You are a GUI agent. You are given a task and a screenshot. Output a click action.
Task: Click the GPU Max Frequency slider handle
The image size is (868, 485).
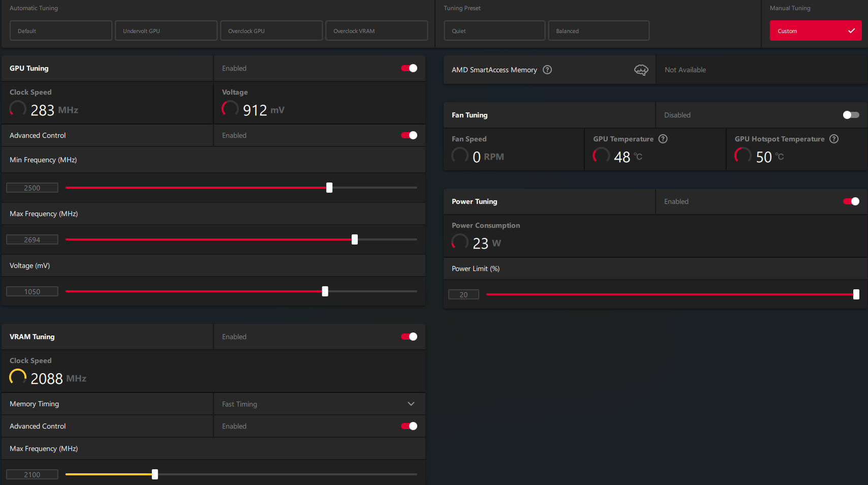pos(355,239)
